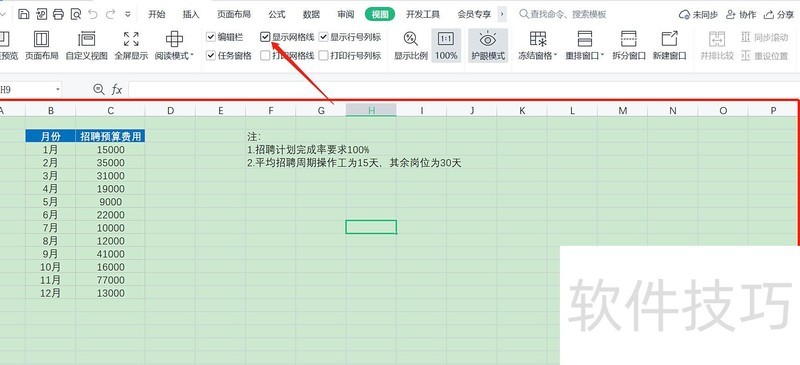The height and width of the screenshot is (365, 800).
Task: Click the 同步滚动 synchronous scrolling button
Action: 764,37
